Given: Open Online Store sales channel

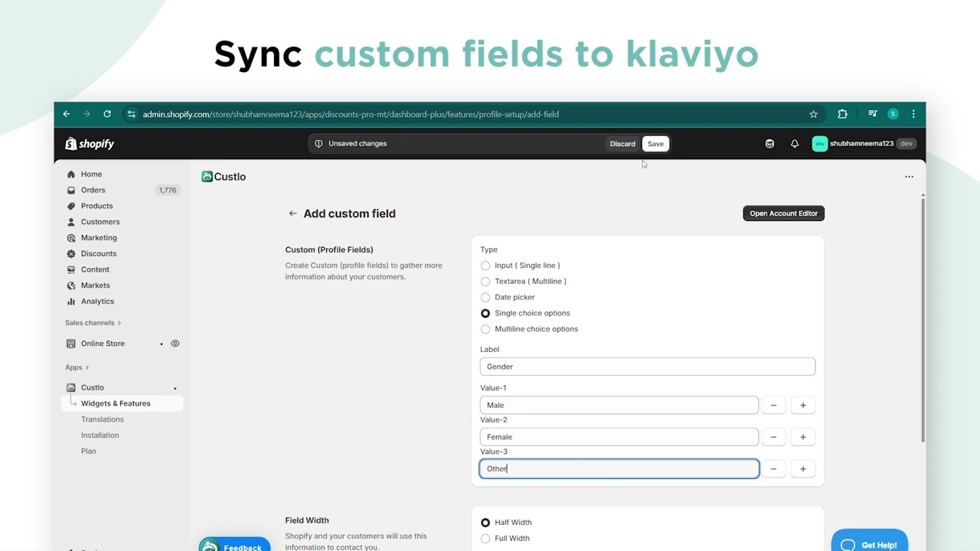Looking at the screenshot, I should click(103, 344).
